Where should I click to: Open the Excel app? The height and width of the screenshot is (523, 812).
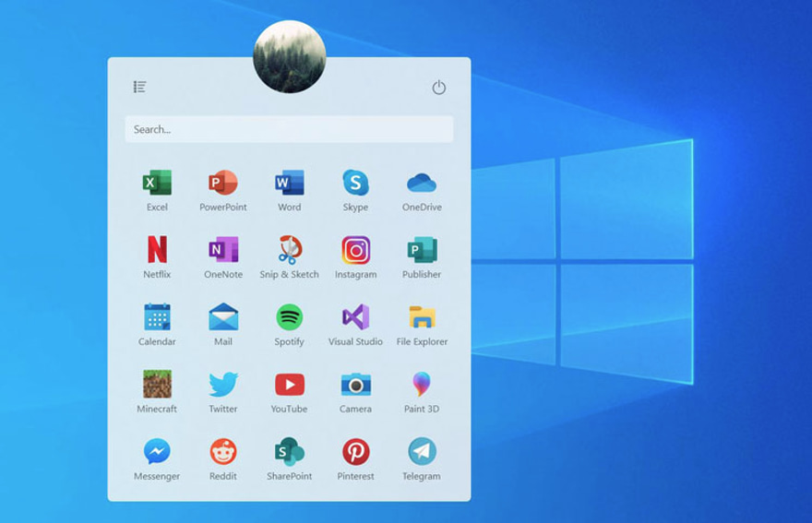pos(157,184)
